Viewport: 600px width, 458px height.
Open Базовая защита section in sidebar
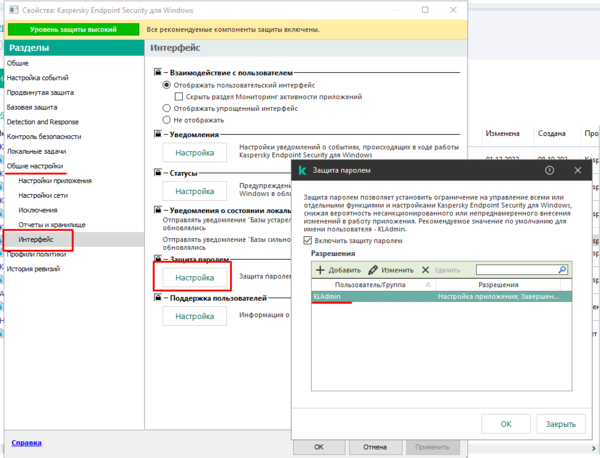click(32, 106)
